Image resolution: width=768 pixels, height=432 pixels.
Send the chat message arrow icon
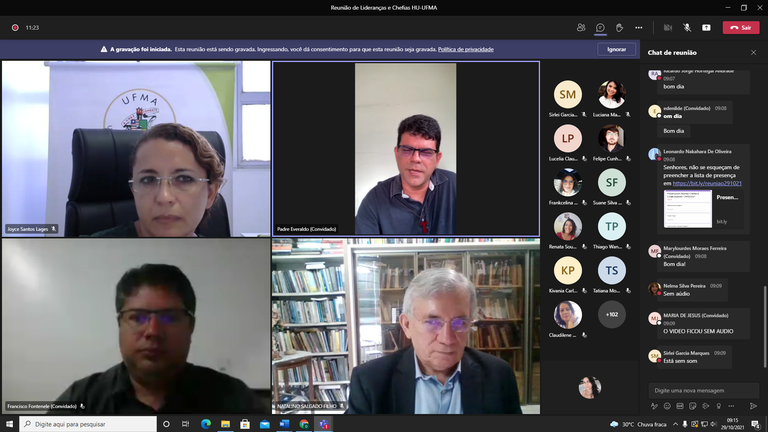click(x=753, y=406)
